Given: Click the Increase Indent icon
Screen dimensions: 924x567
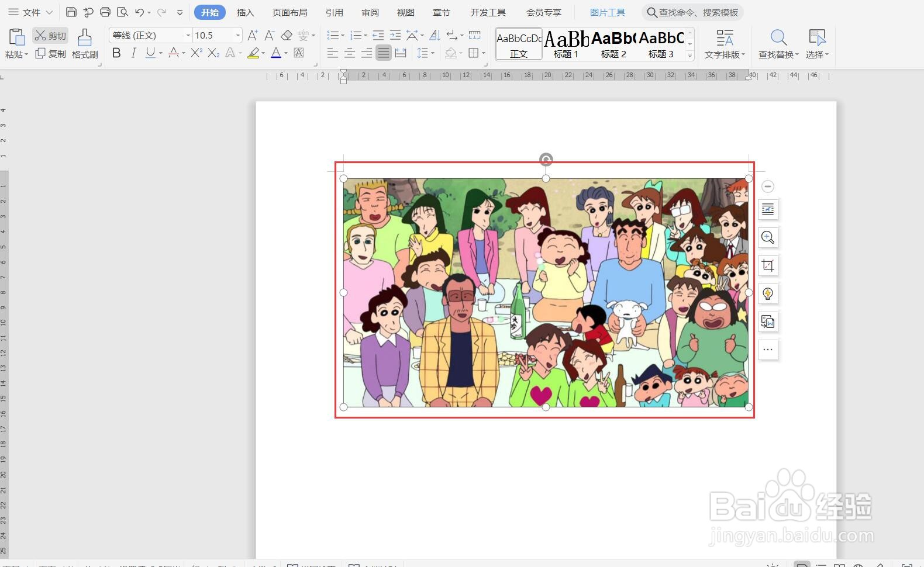Looking at the screenshot, I should 395,36.
